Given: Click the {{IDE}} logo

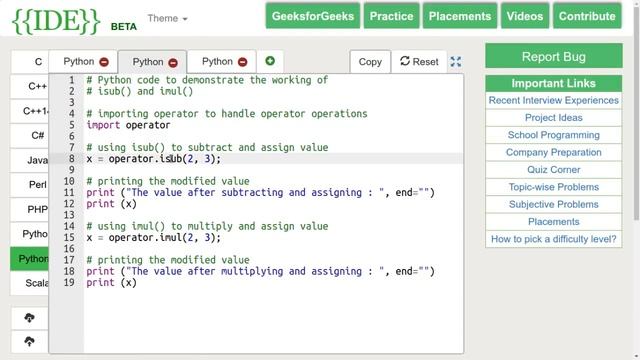Looking at the screenshot, I should pos(56,20).
